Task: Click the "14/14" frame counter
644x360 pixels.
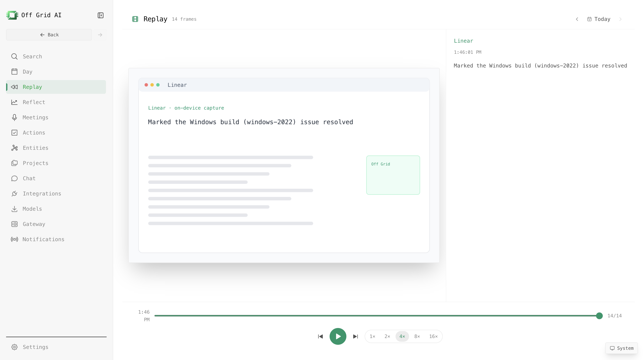Action: click(614, 316)
